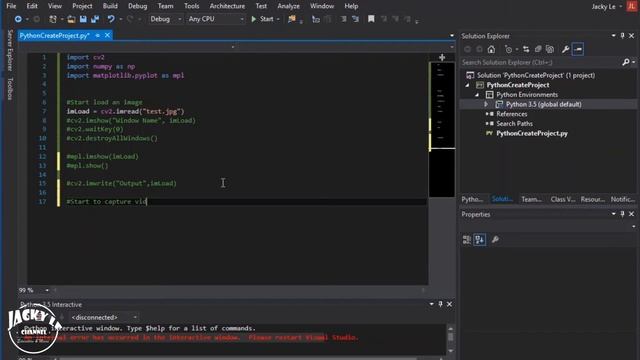The height and width of the screenshot is (360, 640).
Task: Open the Build menu
Action: (110, 6)
